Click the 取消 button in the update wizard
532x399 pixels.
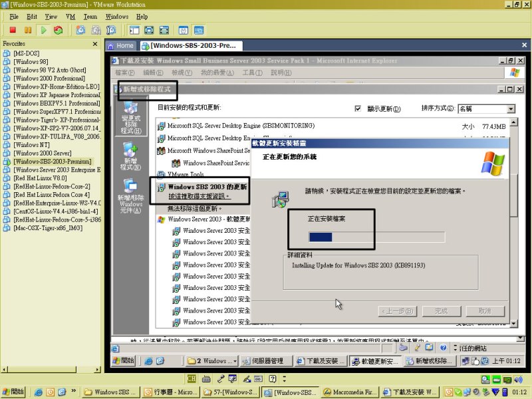click(x=485, y=311)
